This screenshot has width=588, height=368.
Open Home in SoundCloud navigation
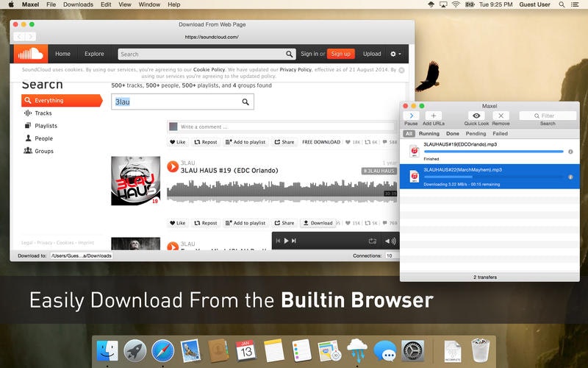(62, 54)
